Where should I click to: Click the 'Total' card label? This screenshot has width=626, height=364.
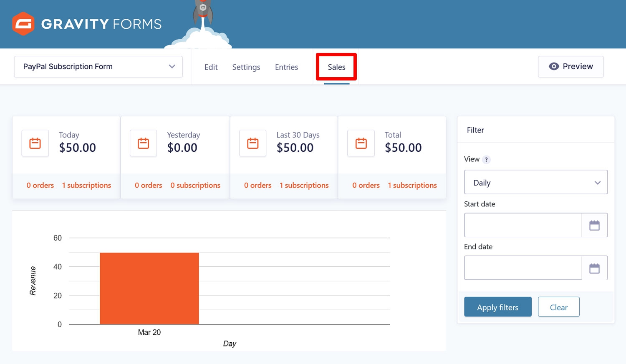tap(393, 135)
